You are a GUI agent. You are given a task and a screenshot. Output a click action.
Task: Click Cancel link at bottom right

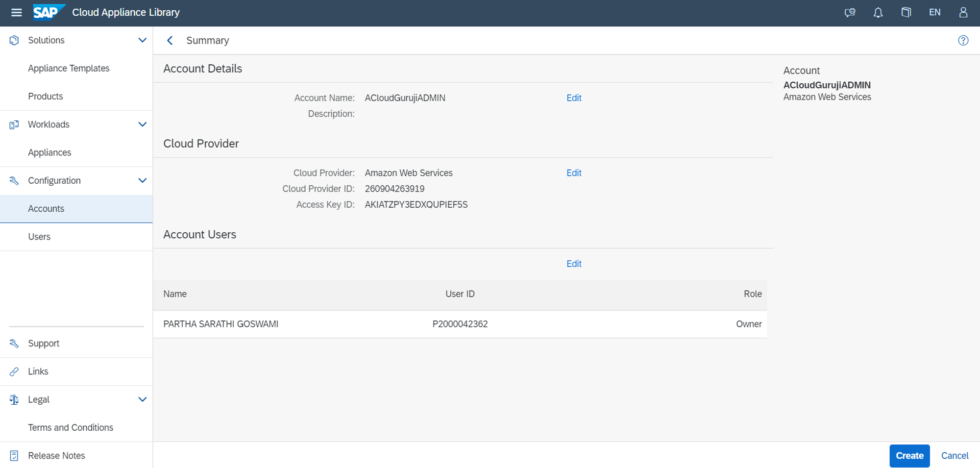click(x=955, y=456)
